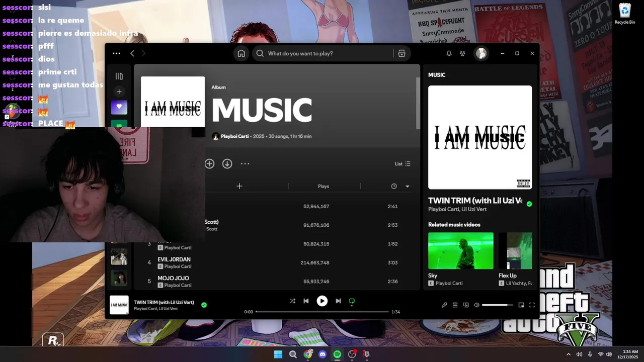Open the column options dropdown arrow
The height and width of the screenshot is (362, 644).
[x=408, y=186]
